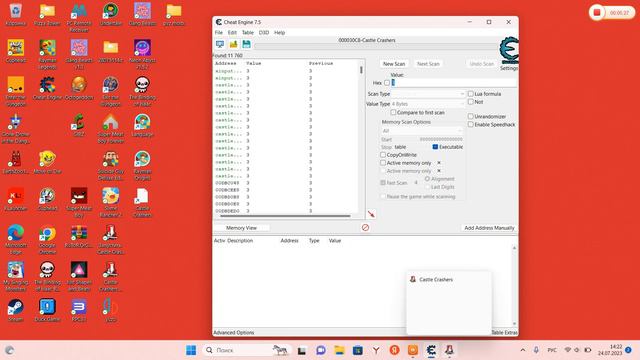Tick the Hex checkbox
Viewport: 640px width, 360px height.
387,83
